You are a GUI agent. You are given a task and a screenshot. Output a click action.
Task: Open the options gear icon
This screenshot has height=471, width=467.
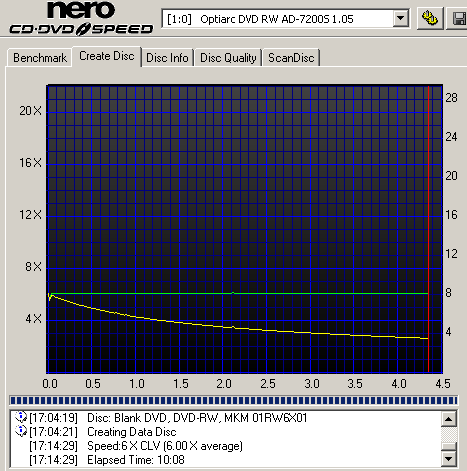click(430, 18)
